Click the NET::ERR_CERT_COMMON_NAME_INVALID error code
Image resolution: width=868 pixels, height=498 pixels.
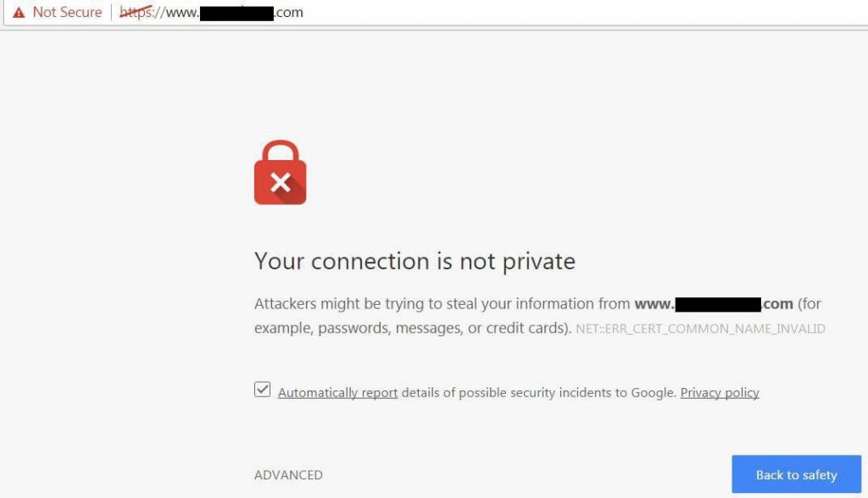pyautogui.click(x=700, y=329)
